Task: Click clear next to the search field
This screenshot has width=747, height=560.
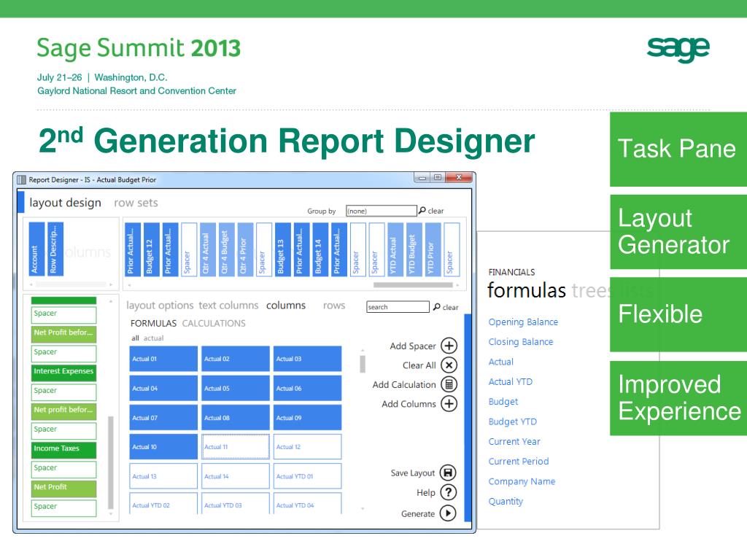Action: 451,308
